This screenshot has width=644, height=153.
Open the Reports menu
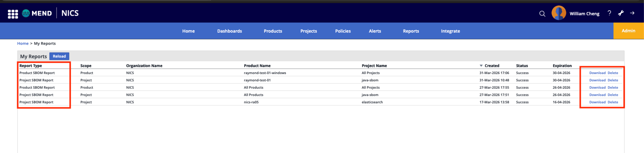[411, 31]
